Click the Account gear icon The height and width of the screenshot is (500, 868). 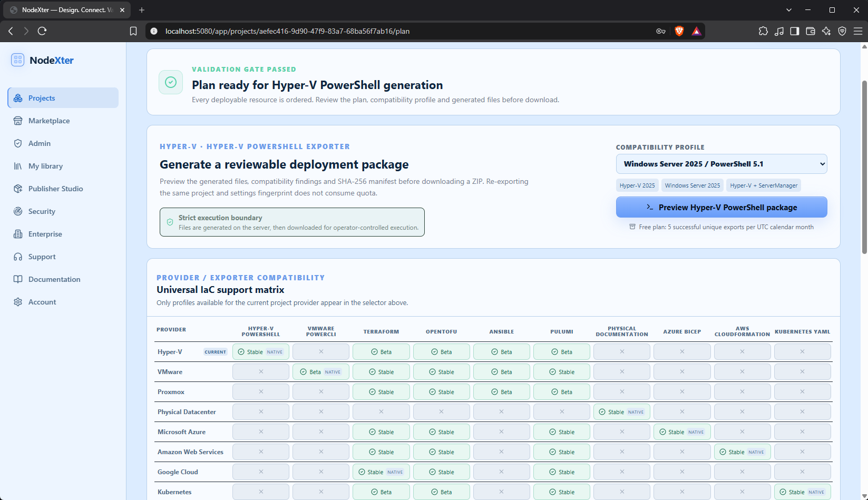pos(18,302)
